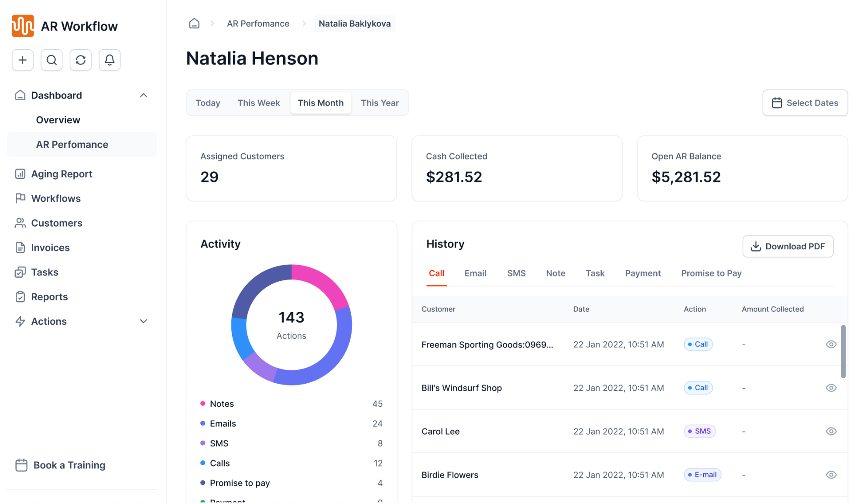Click the SMS badge in Carol Lee row
The image size is (864, 504).
coord(699,431)
